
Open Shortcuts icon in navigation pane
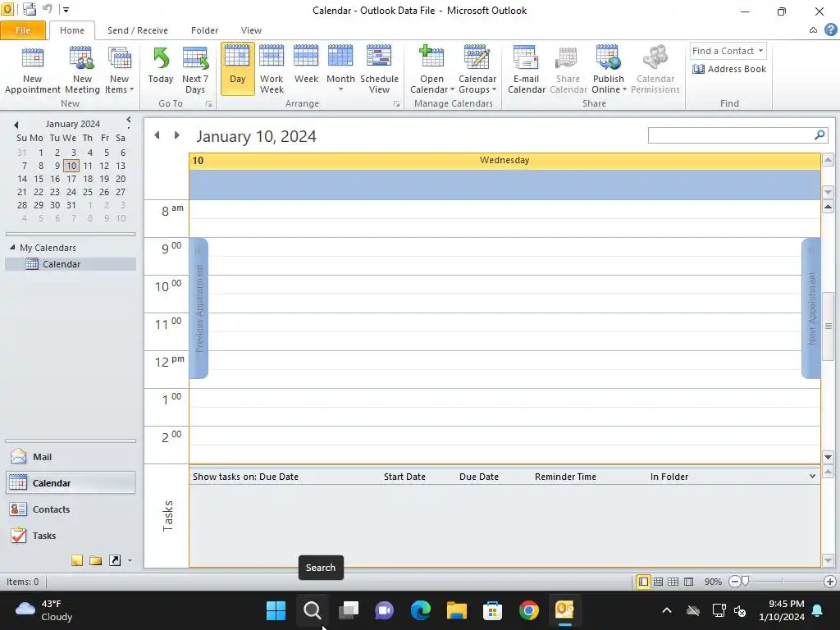(x=115, y=560)
